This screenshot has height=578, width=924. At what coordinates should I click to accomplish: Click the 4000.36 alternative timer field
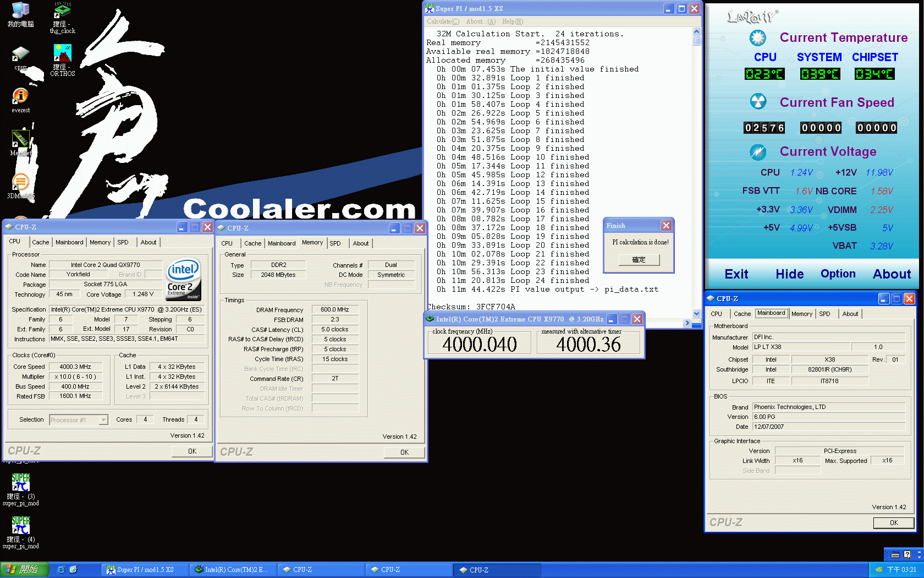coord(588,345)
